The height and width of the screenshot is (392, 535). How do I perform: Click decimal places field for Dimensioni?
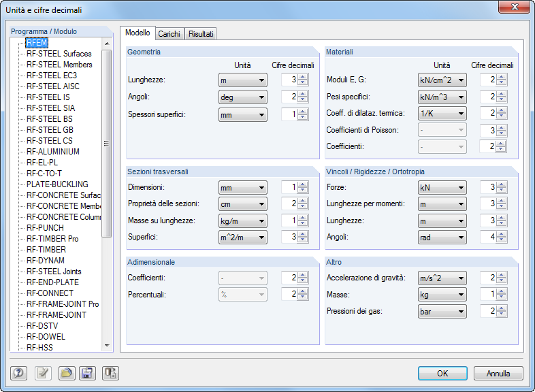point(289,187)
